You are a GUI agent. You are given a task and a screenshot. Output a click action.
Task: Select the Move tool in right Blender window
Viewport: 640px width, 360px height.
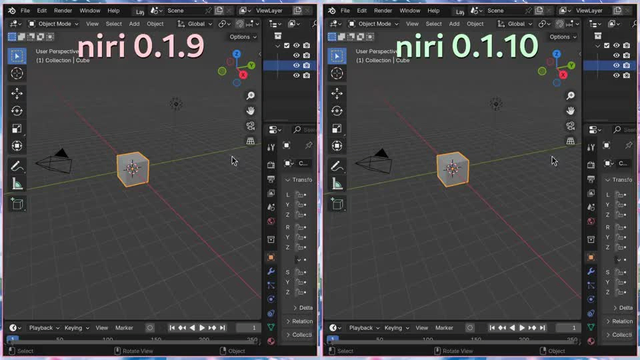337,93
